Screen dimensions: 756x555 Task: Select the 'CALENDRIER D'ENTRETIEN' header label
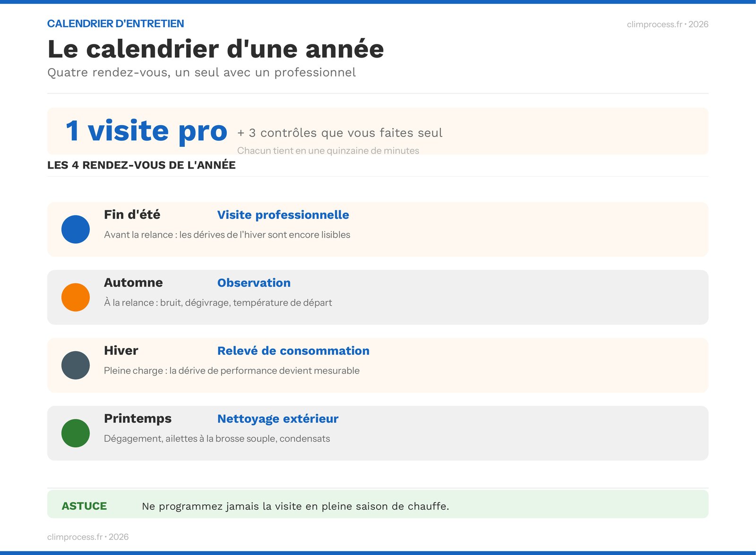(x=116, y=24)
